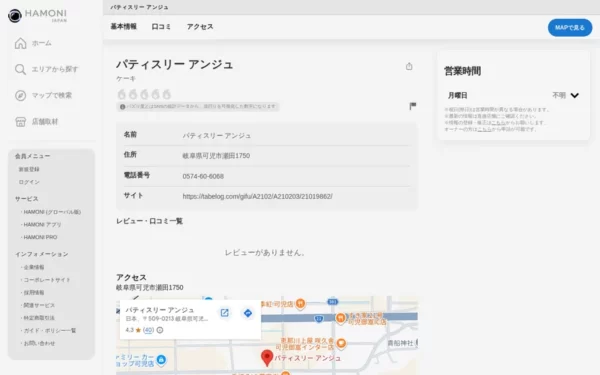The width and height of the screenshot is (600, 375).
Task: Open the お問い合わせ link
Action: [39, 343]
